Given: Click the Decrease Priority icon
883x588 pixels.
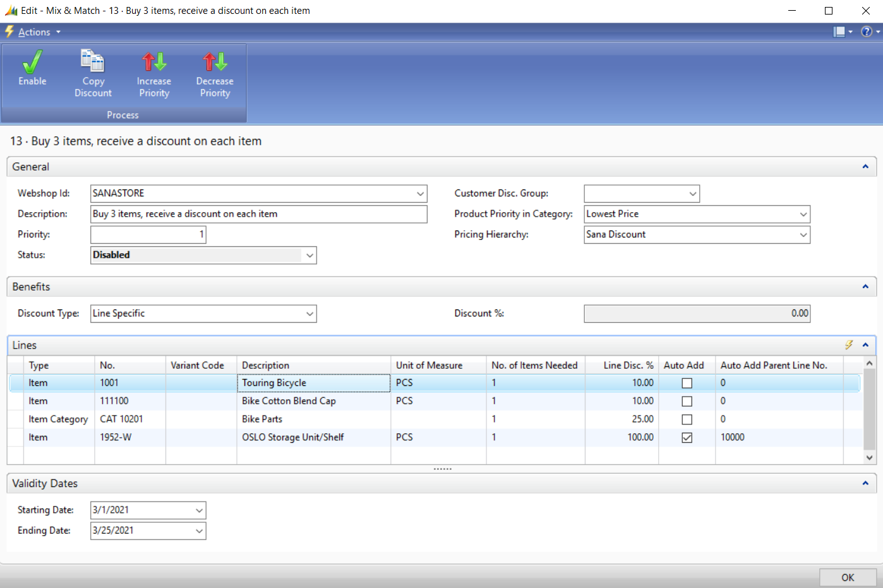Looking at the screenshot, I should point(215,62).
